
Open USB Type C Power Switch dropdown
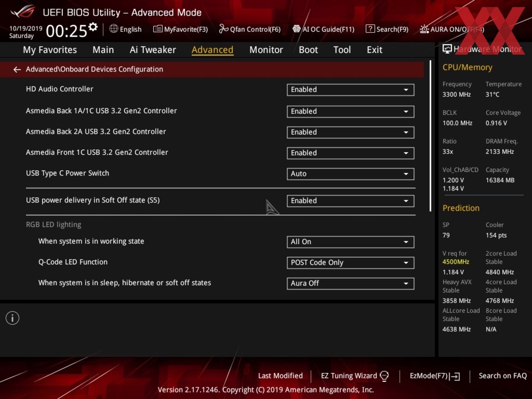click(350, 174)
